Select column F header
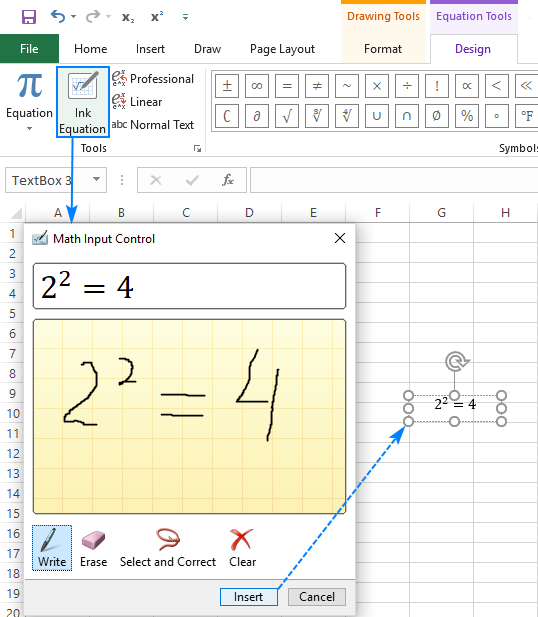Viewport: 538px width, 617px height. click(x=377, y=213)
